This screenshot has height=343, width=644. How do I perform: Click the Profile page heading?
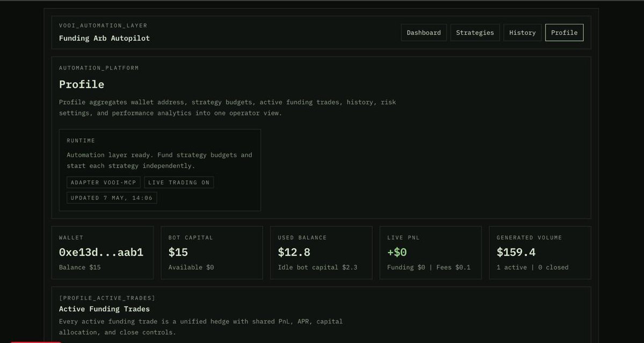tap(82, 84)
